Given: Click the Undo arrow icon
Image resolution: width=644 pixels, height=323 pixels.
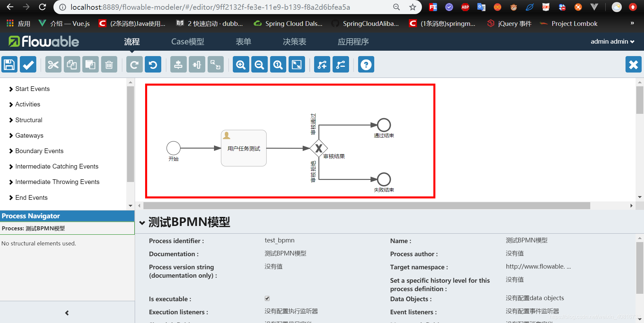Looking at the screenshot, I should coord(153,64).
